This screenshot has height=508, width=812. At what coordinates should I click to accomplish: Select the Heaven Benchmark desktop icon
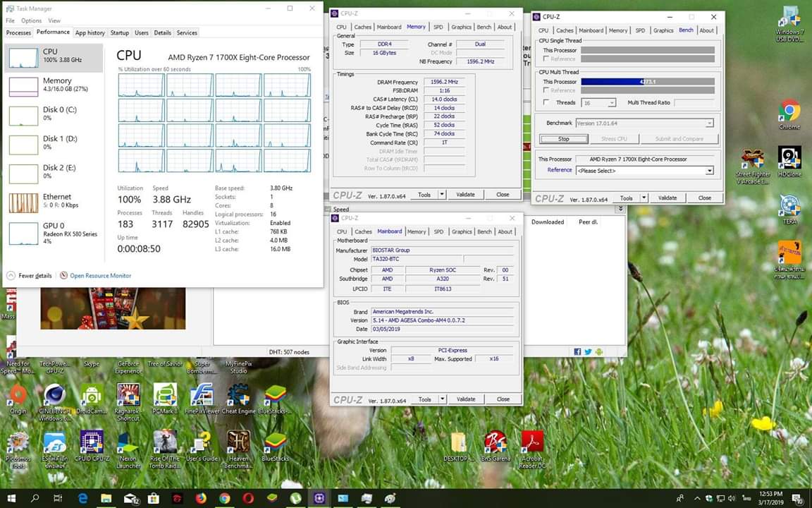tap(239, 450)
